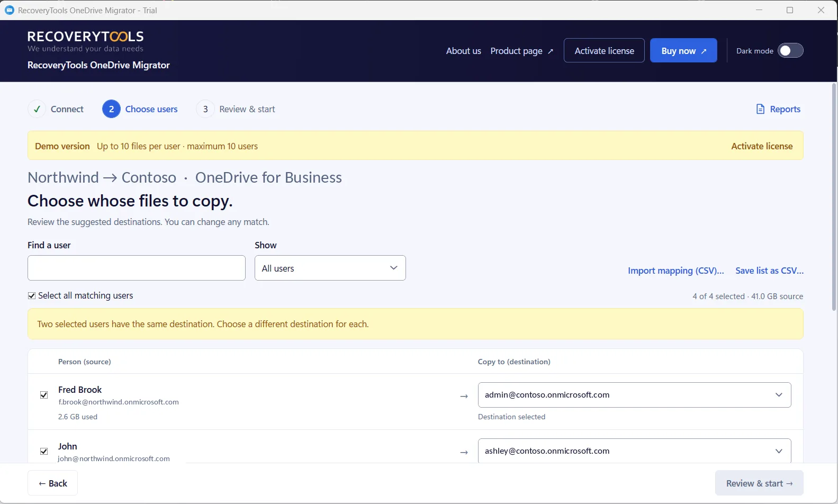This screenshot has height=504, width=838.
Task: Open the About us link
Action: pyautogui.click(x=464, y=51)
